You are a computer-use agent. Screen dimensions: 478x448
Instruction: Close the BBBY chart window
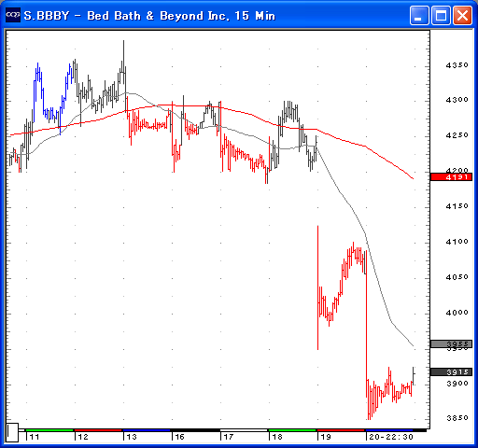[462, 15]
